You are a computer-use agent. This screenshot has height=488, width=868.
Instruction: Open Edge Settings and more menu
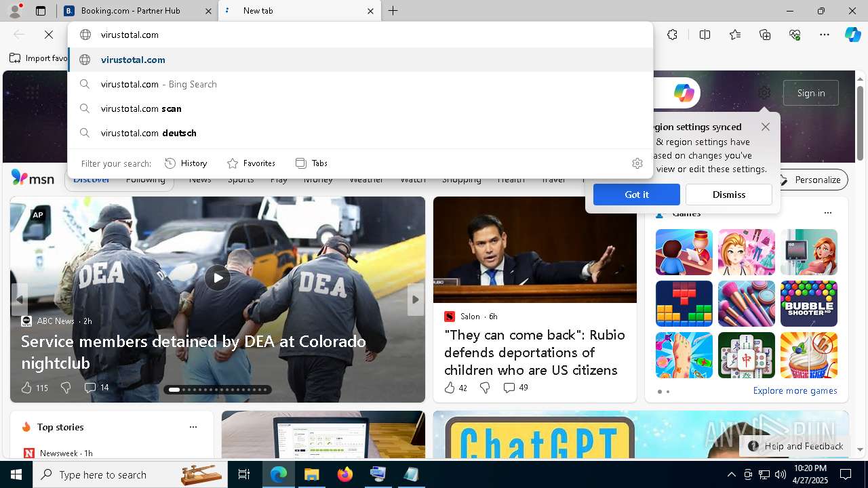pyautogui.click(x=825, y=35)
